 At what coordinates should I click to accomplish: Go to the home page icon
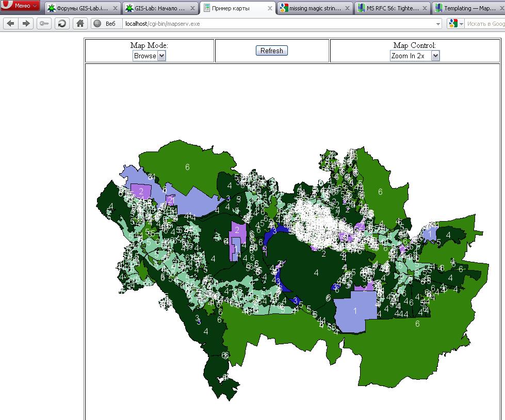(80, 24)
